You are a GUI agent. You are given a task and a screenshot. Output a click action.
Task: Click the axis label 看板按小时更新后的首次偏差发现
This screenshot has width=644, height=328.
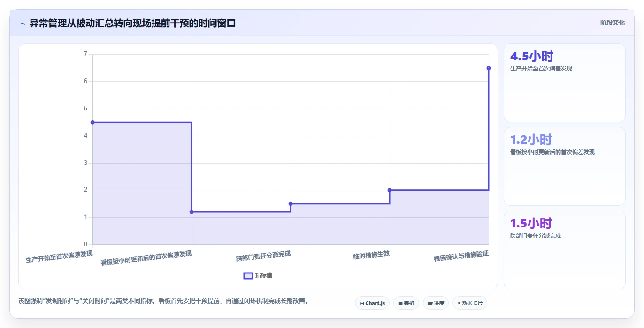pyautogui.click(x=146, y=258)
